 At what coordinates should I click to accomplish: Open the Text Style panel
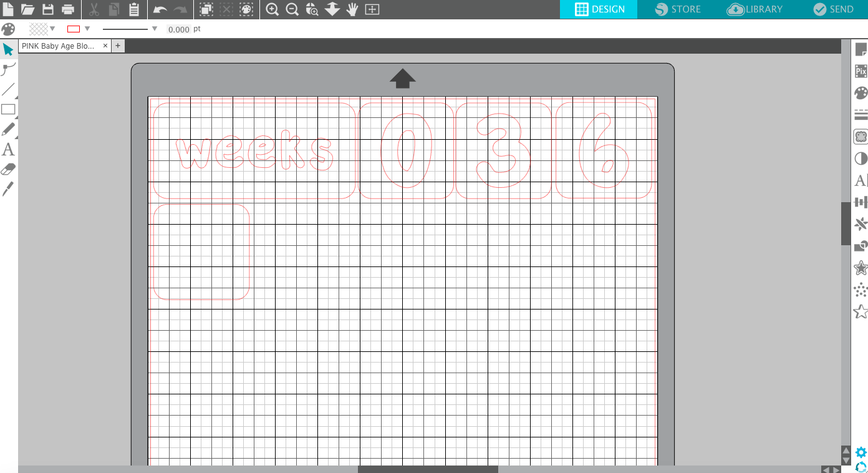point(861,180)
